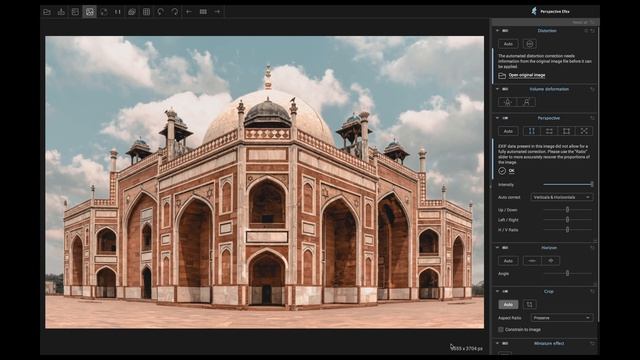
Task: Click the horizon Angle slider handle
Action: (x=567, y=273)
